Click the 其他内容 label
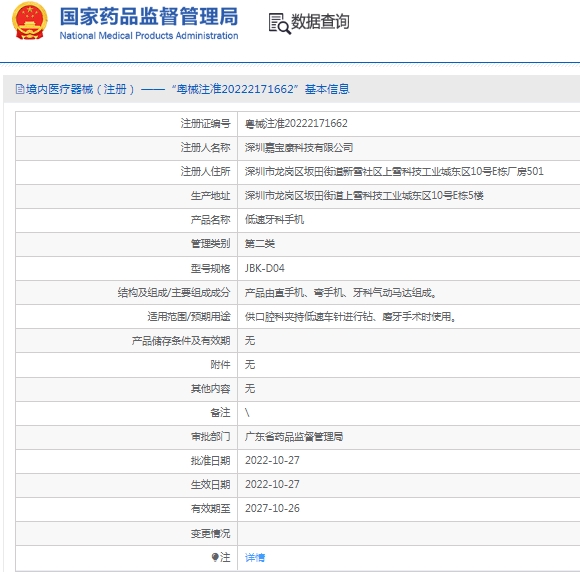This screenshot has width=580, height=572. pyautogui.click(x=210, y=388)
